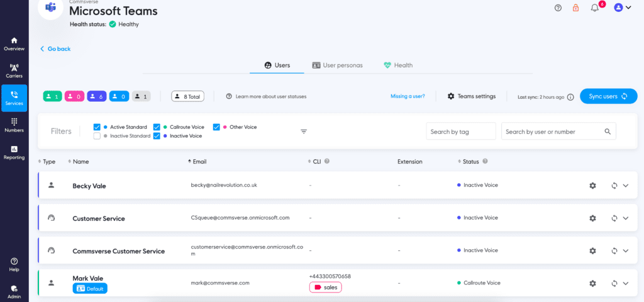Click the sales tag on Mark Vale
Viewport: 644px width, 302px height.
click(325, 288)
